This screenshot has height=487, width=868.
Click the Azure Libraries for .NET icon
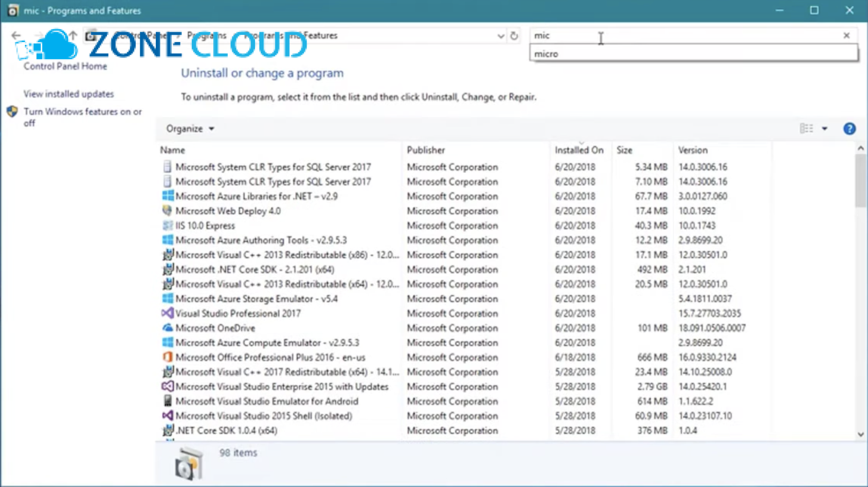tap(167, 196)
